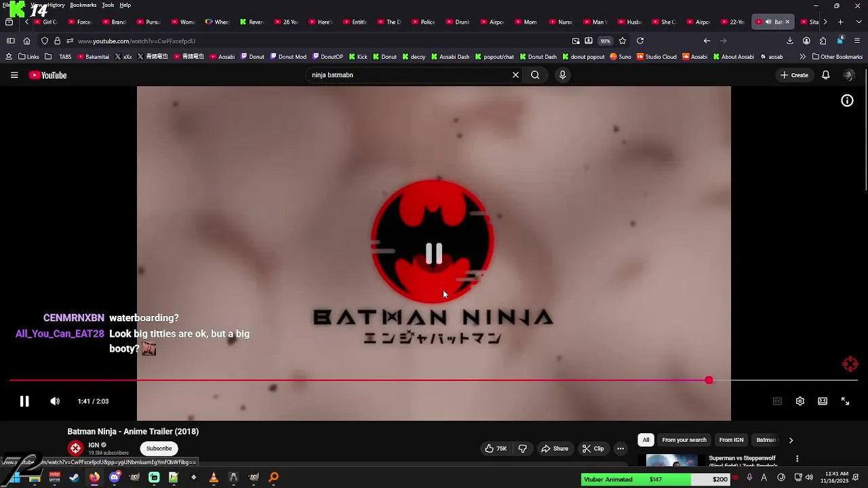
Task: Open a new browser tab plus
Action: tap(840, 22)
